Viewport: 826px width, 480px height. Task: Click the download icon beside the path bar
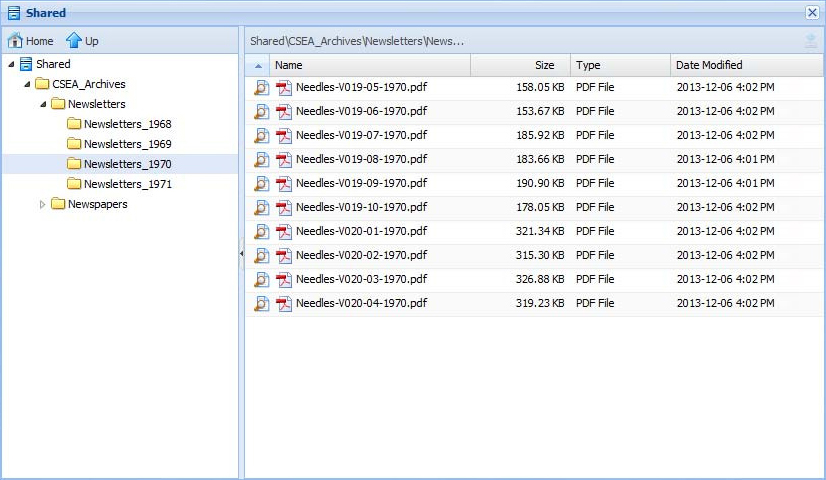811,41
